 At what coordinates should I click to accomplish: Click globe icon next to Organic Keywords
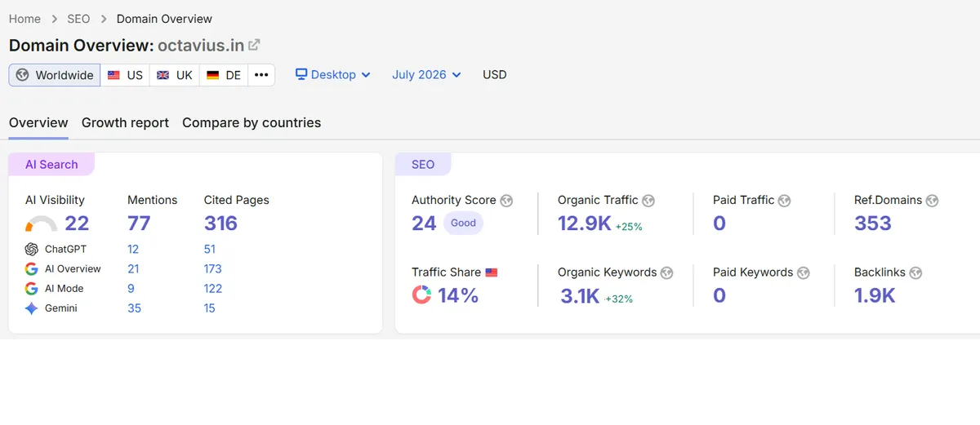[x=666, y=272]
